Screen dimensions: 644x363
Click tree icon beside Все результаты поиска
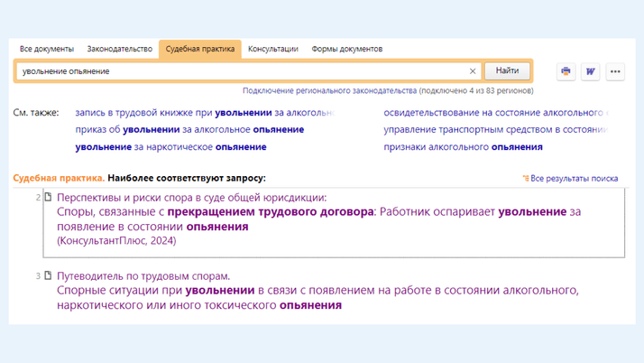pos(525,178)
